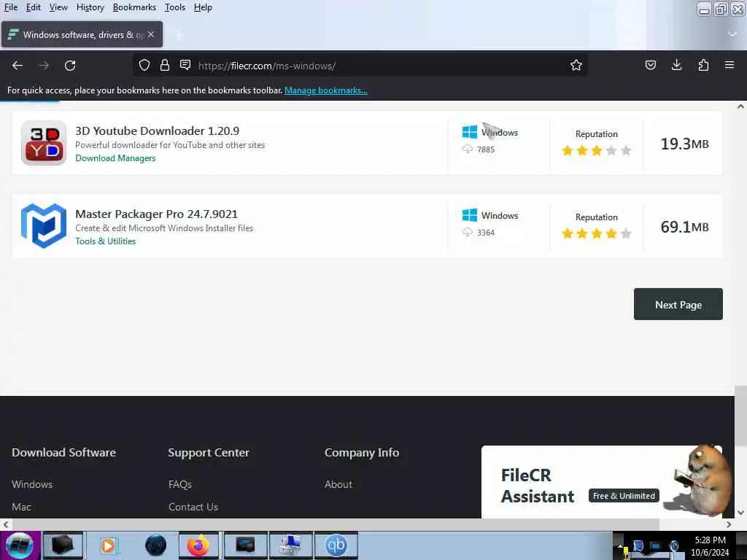The width and height of the screenshot is (747, 560).
Task: Open qBittorrent from the taskbar
Action: pos(336,545)
